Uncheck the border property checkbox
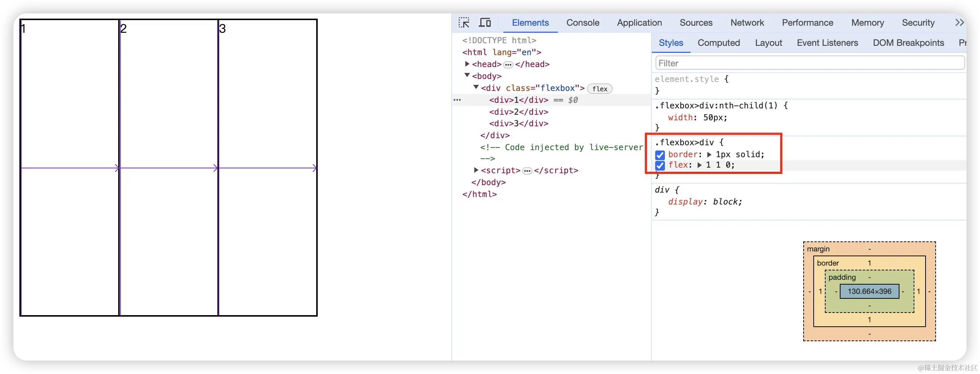The image size is (980, 374). tap(660, 155)
